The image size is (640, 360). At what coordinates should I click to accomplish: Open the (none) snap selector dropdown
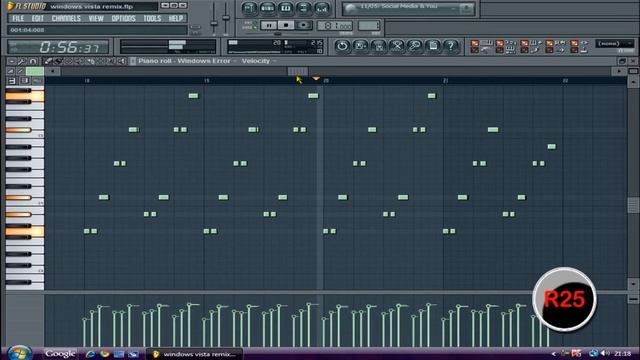coord(615,44)
